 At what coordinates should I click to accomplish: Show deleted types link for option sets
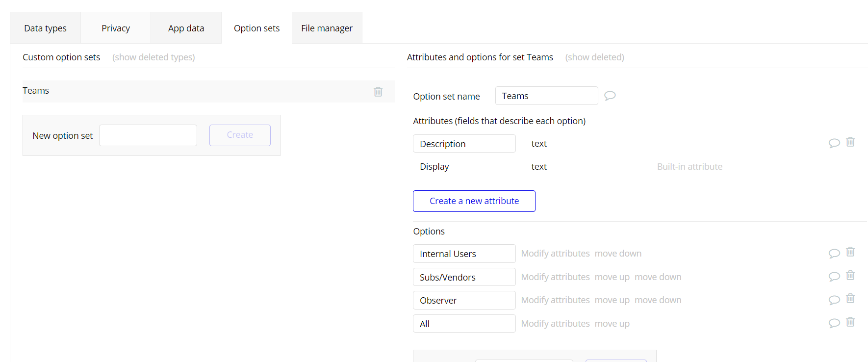(x=153, y=57)
